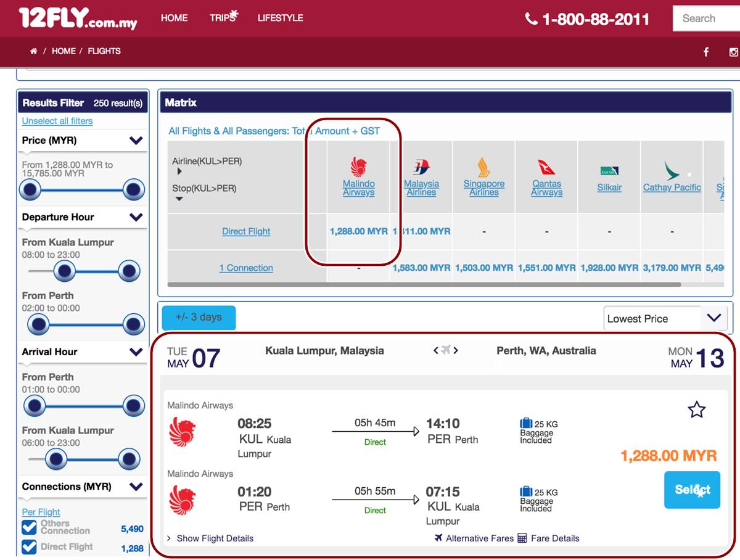Click the Direct Flight matrix row link
The width and height of the screenshot is (740, 560).
coord(246,231)
